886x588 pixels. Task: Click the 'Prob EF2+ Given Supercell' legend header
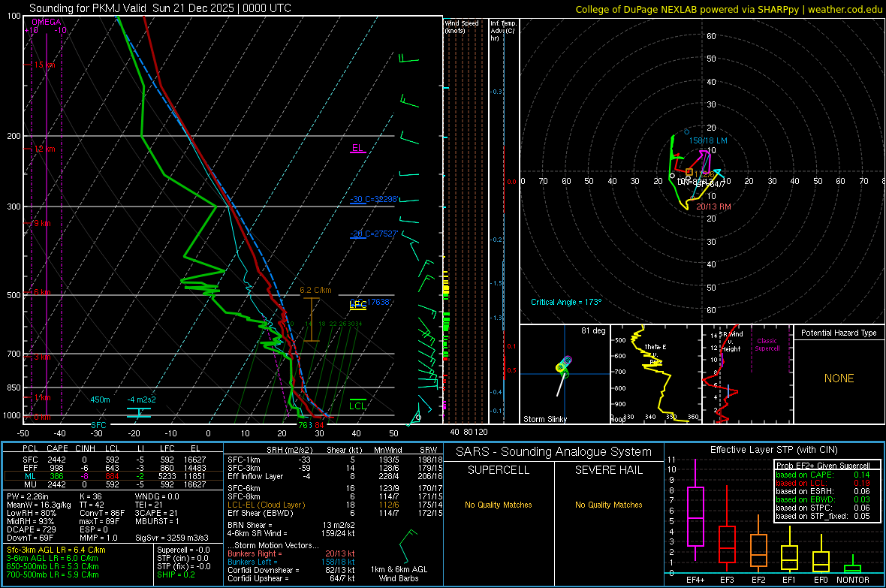823,466
